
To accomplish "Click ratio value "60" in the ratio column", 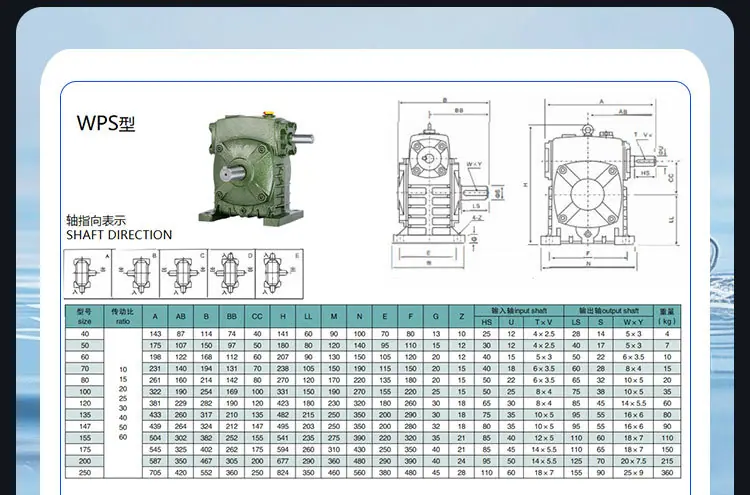I will tap(123, 437).
